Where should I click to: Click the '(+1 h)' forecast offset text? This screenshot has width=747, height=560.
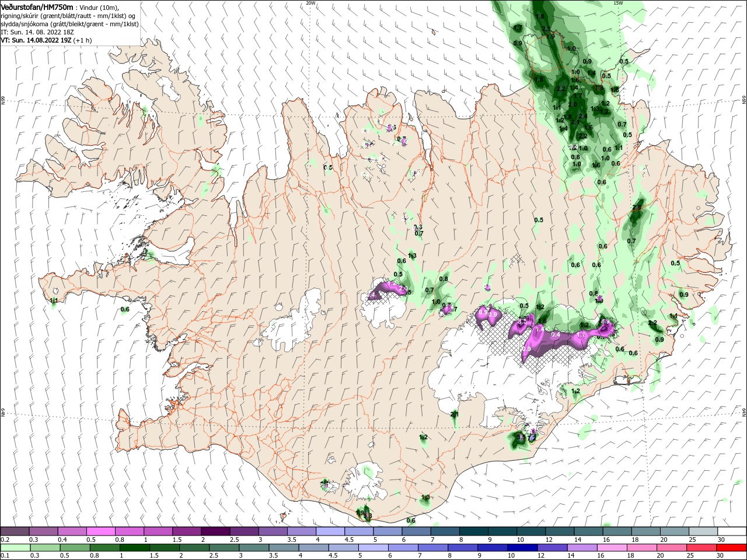click(x=83, y=40)
